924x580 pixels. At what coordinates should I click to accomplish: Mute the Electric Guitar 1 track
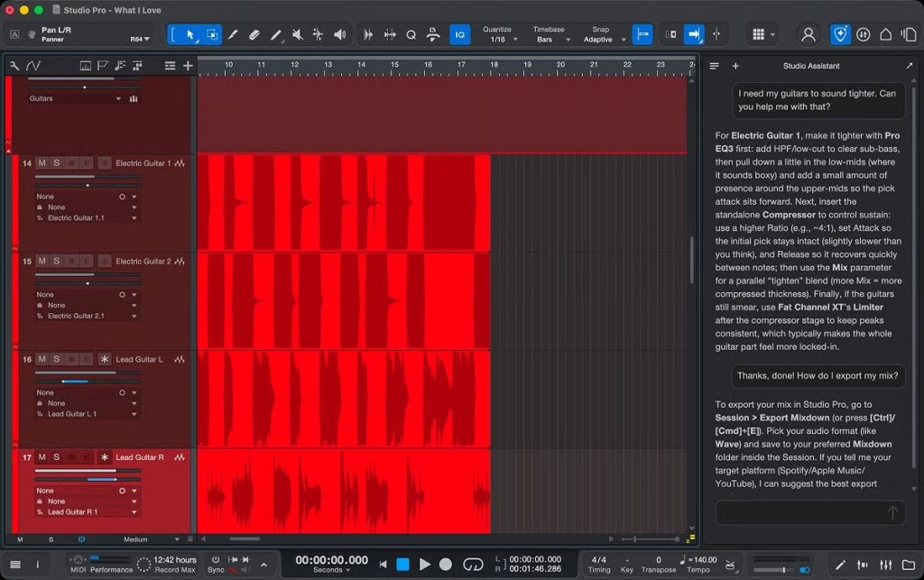click(x=42, y=163)
